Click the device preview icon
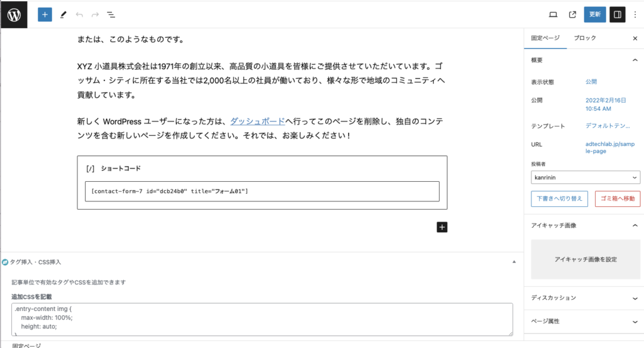 pyautogui.click(x=553, y=14)
